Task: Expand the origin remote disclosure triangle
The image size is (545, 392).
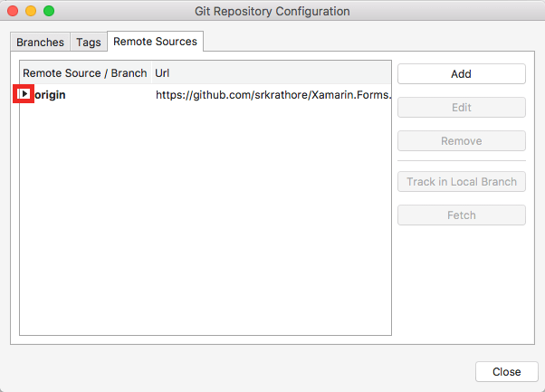Action: 25,94
